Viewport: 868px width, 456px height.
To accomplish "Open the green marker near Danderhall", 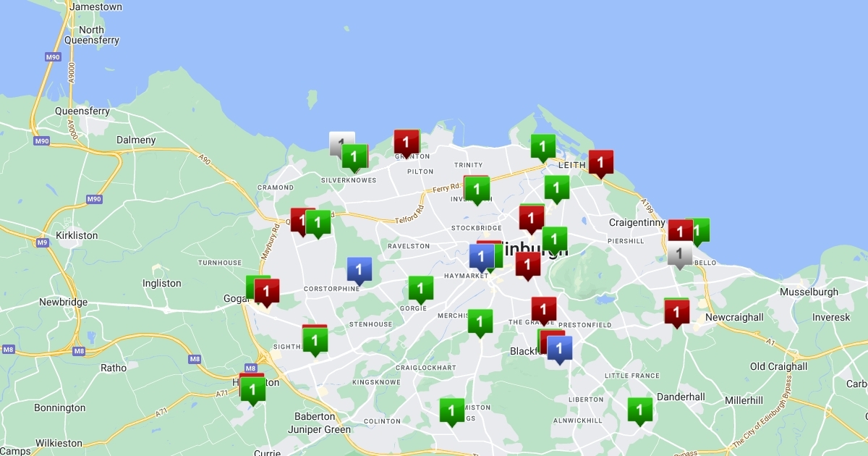I will (x=639, y=410).
